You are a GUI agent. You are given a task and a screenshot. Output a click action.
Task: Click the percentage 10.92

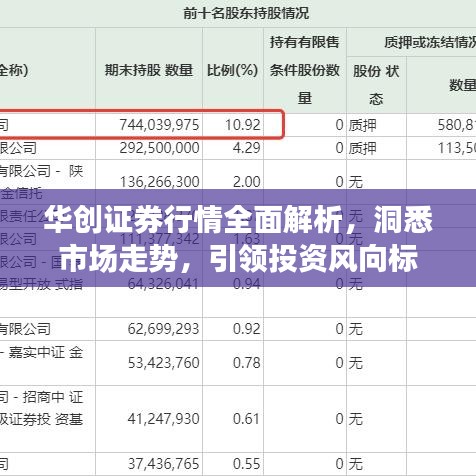(243, 125)
